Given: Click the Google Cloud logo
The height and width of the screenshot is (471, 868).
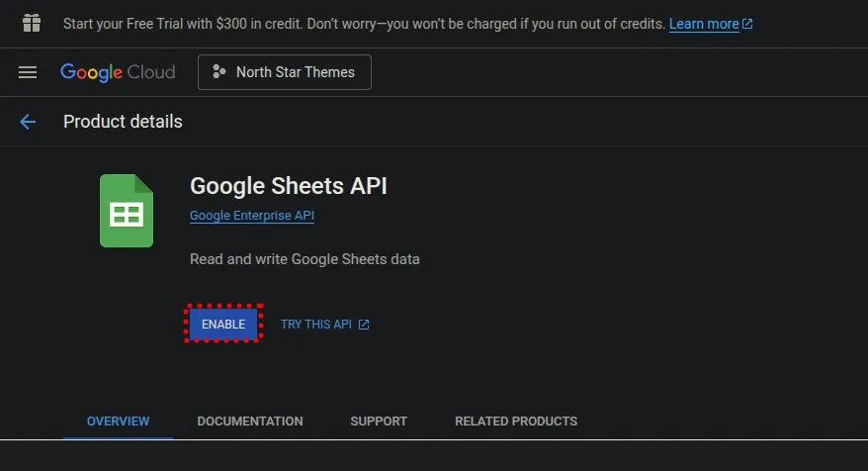Looking at the screenshot, I should point(118,72).
